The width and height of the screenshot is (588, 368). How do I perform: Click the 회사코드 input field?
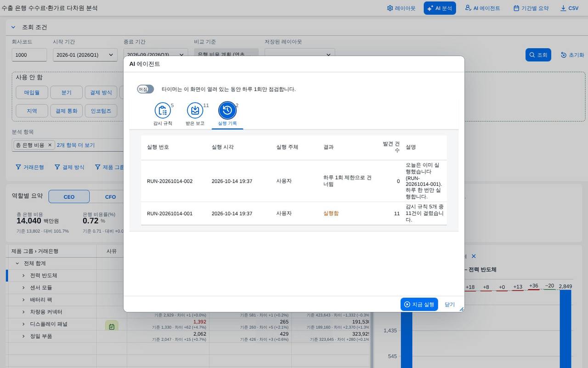coord(29,55)
